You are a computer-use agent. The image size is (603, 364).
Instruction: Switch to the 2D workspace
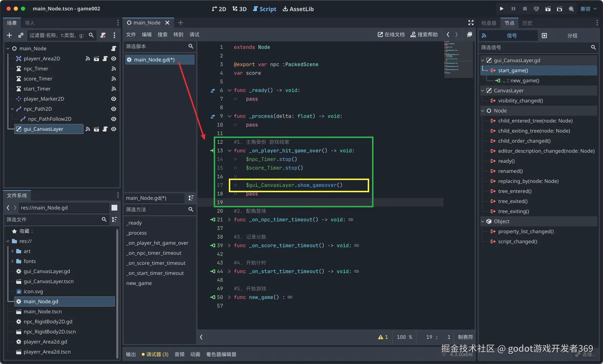[x=219, y=9]
